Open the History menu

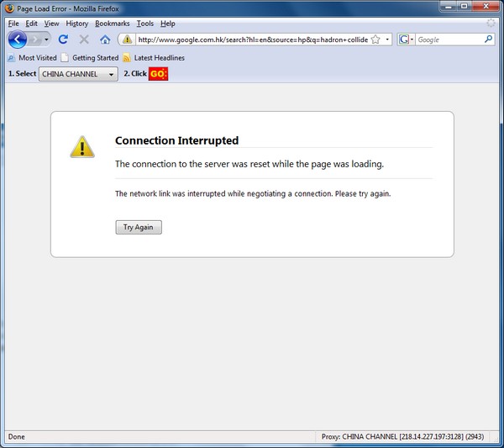pos(76,24)
